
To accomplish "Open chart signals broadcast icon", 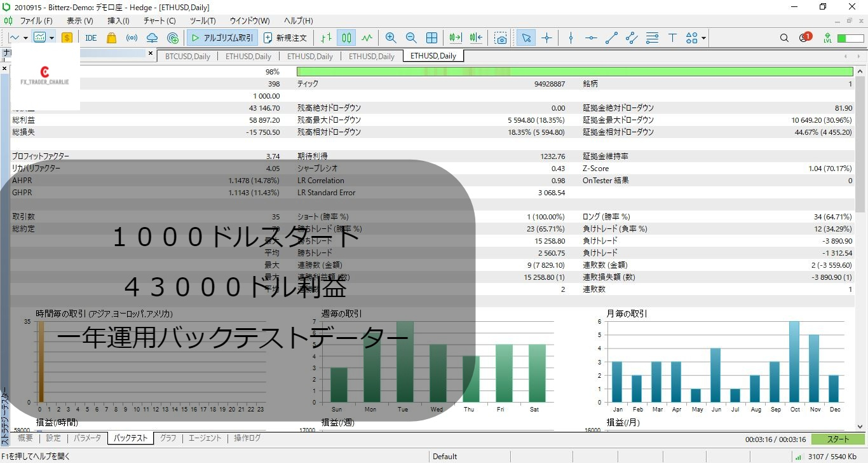I will (x=132, y=38).
